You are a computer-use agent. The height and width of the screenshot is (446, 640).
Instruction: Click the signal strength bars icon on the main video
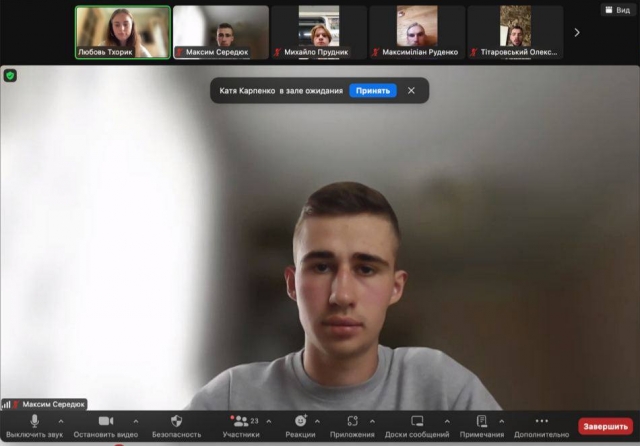(6, 405)
